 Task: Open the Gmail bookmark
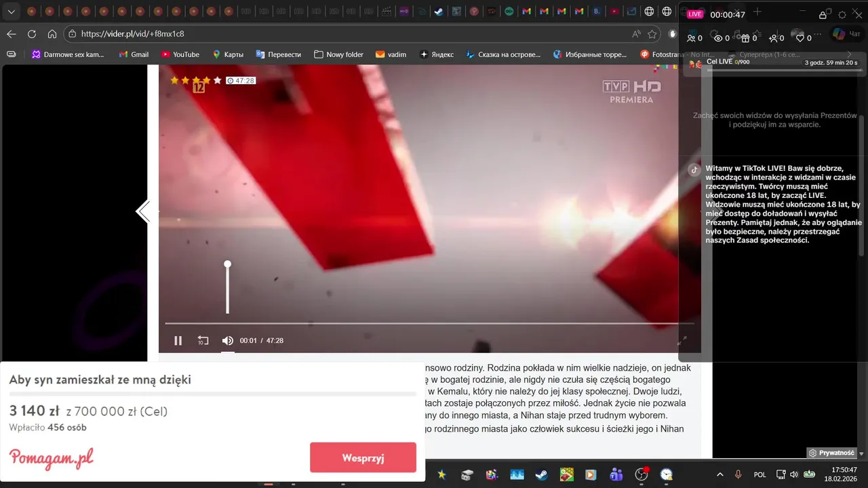(x=134, y=54)
